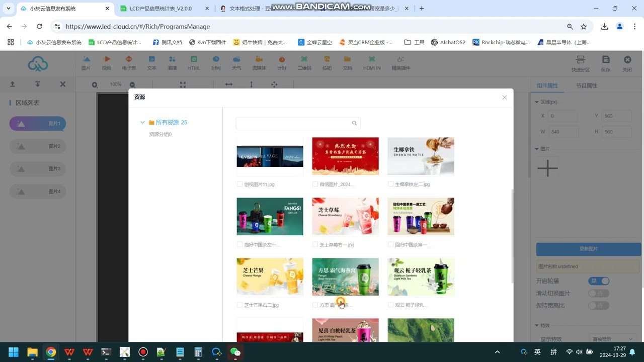The height and width of the screenshot is (362, 644).
Task: Add the 按钮 button component
Action: (x=327, y=63)
